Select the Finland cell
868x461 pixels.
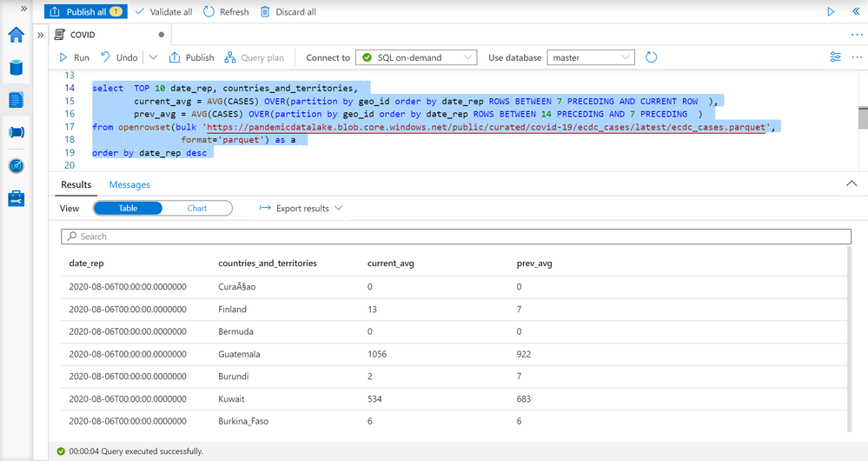233,309
